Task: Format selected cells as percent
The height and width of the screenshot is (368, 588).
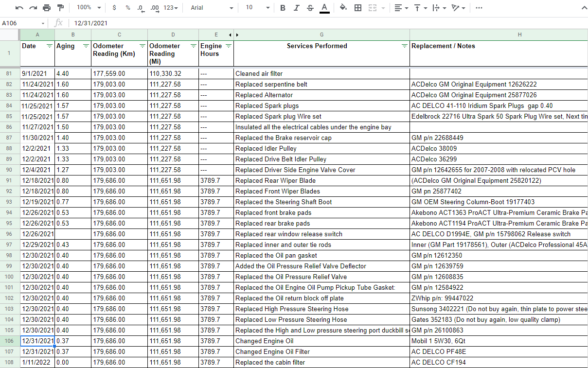Action: pyautogui.click(x=127, y=8)
